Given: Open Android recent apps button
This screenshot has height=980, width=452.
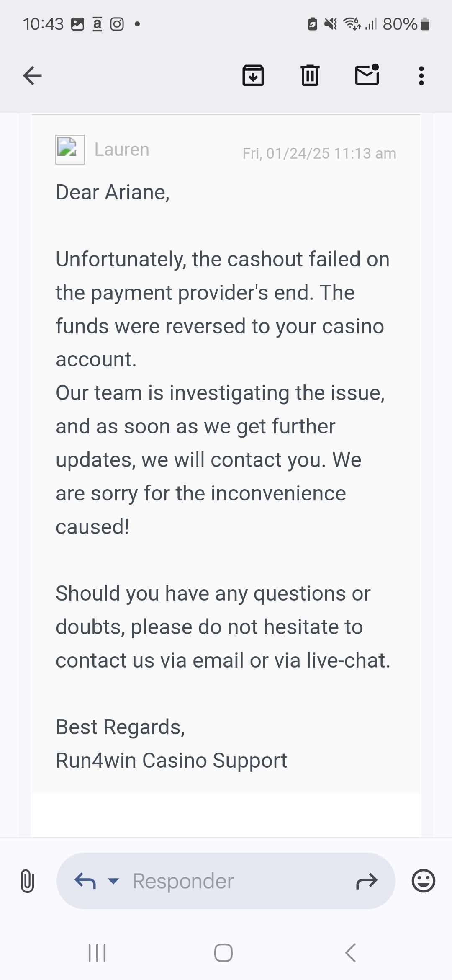Looking at the screenshot, I should (97, 953).
